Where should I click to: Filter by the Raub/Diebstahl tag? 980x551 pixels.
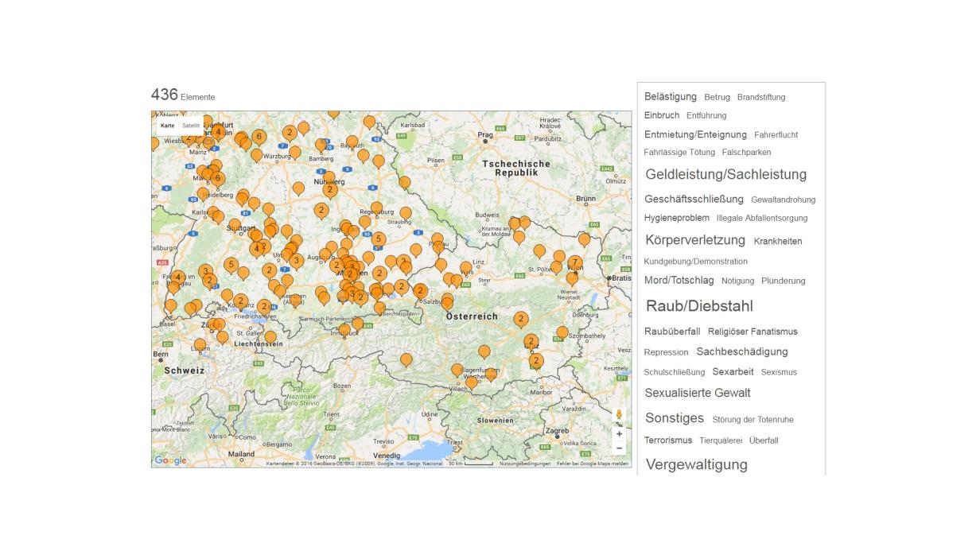coord(699,306)
